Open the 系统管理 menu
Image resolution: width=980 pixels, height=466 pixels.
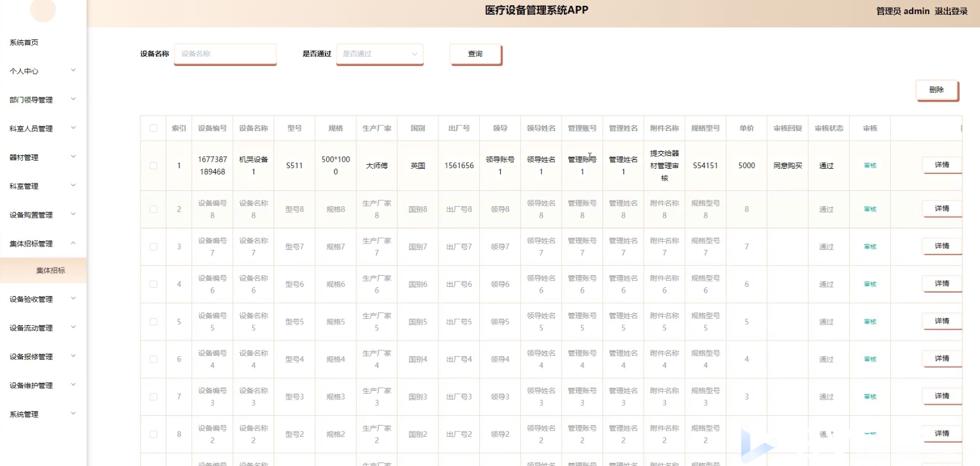(x=24, y=415)
